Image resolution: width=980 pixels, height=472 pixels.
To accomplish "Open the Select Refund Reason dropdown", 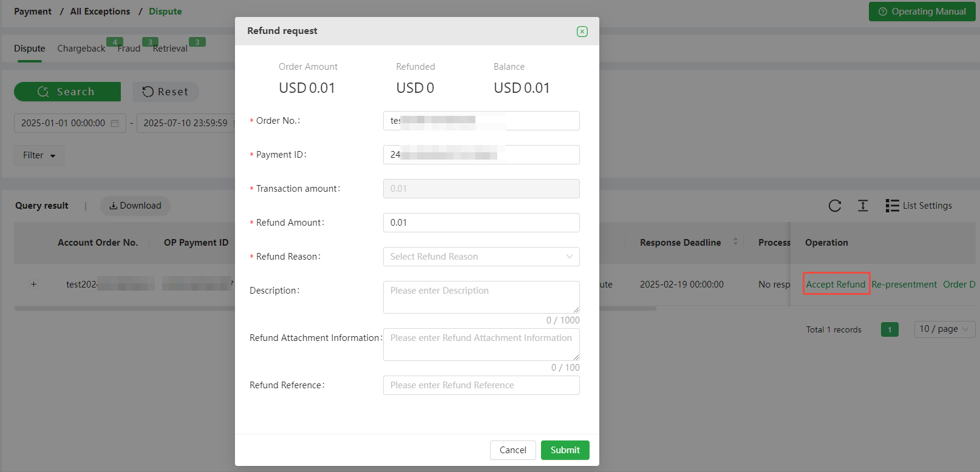I will pos(481,257).
